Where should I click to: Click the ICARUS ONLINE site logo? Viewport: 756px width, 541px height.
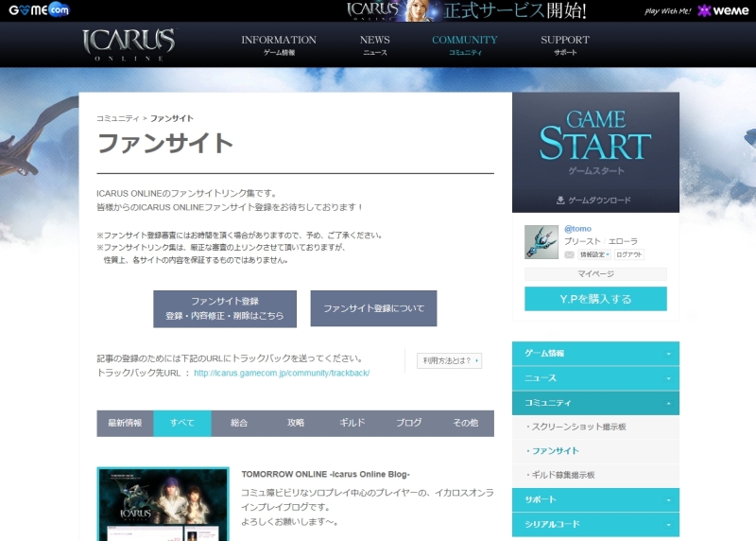pyautogui.click(x=129, y=44)
